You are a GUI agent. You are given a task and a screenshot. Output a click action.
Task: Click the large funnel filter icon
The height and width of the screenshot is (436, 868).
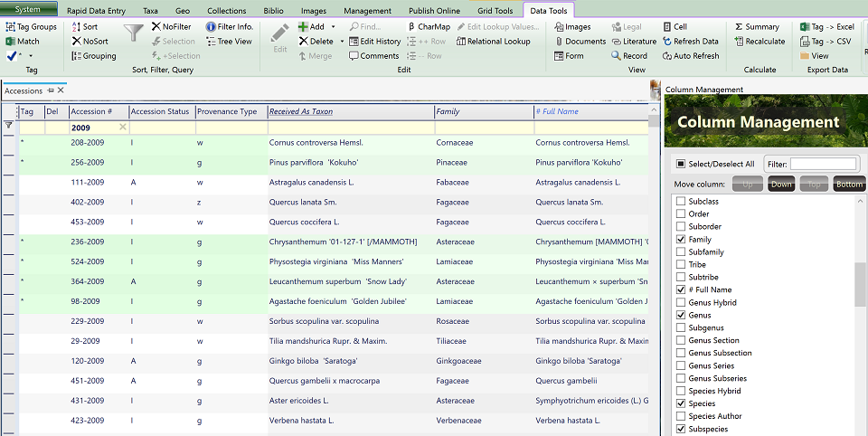(x=134, y=33)
